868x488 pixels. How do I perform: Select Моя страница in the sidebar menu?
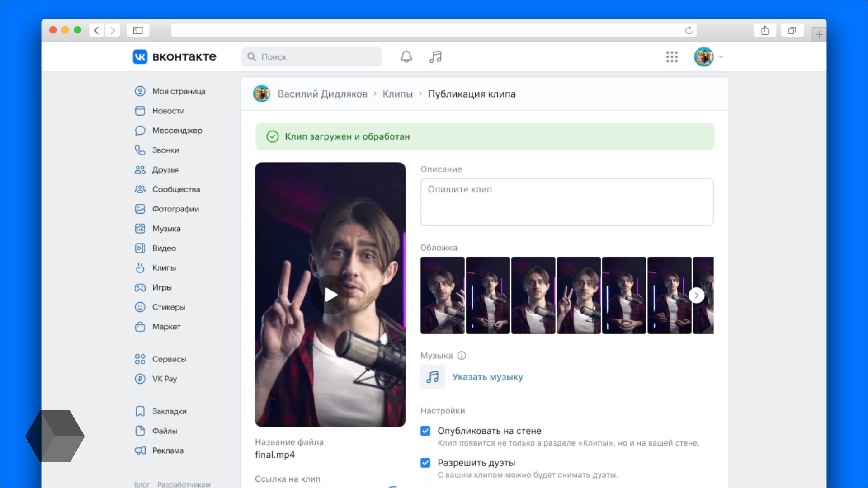pyautogui.click(x=179, y=91)
